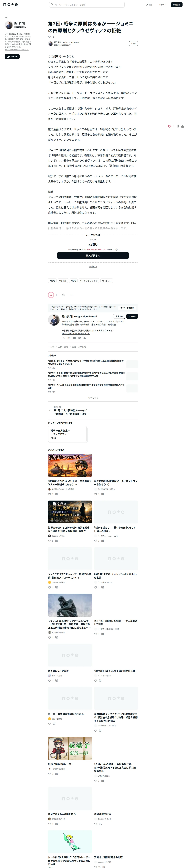Click the floating heart icon beside the article
Viewport: 186px width, 868px height.
click(x=169, y=126)
